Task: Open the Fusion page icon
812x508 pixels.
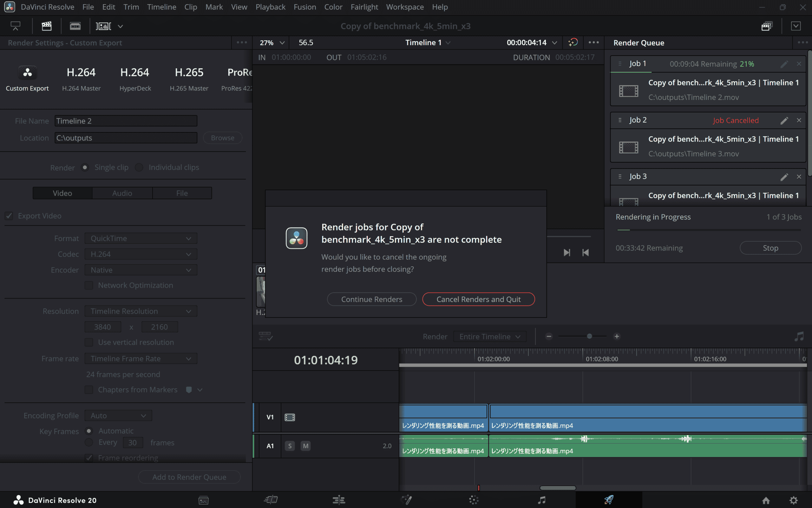Action: [x=406, y=500]
